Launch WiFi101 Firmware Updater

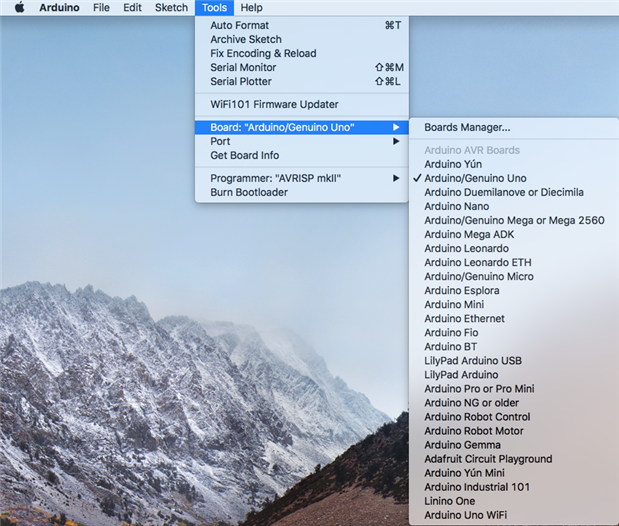click(x=302, y=104)
